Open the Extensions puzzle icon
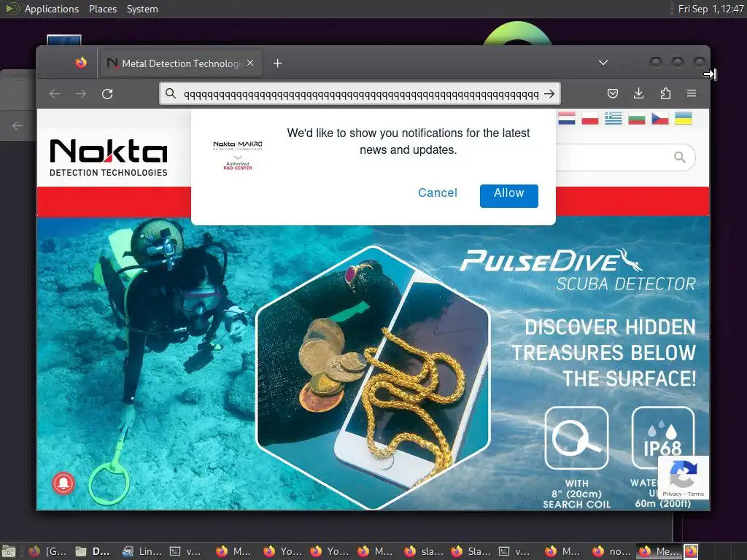The height and width of the screenshot is (560, 747). (x=665, y=93)
